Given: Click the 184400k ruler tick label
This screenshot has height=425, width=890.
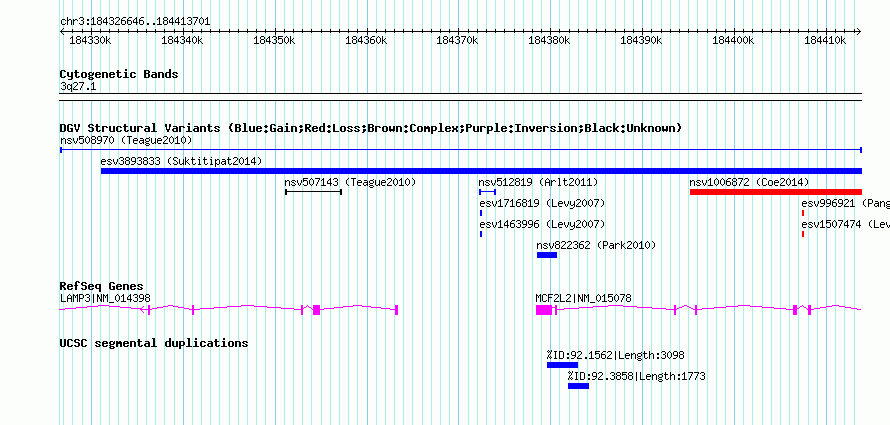Looking at the screenshot, I should (x=733, y=41).
